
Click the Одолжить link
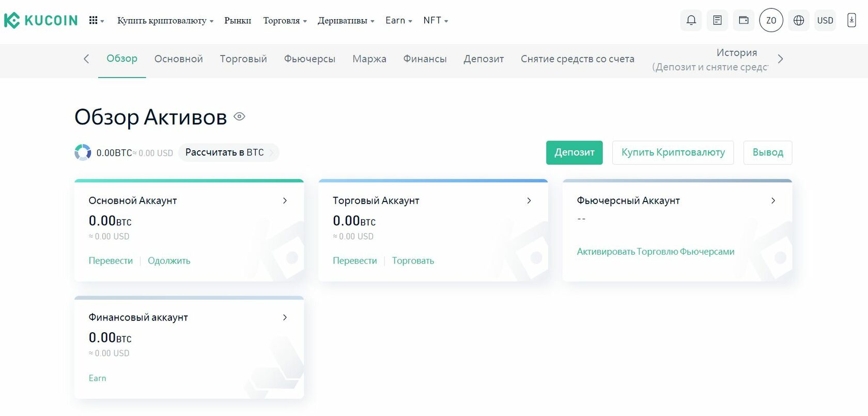click(169, 260)
